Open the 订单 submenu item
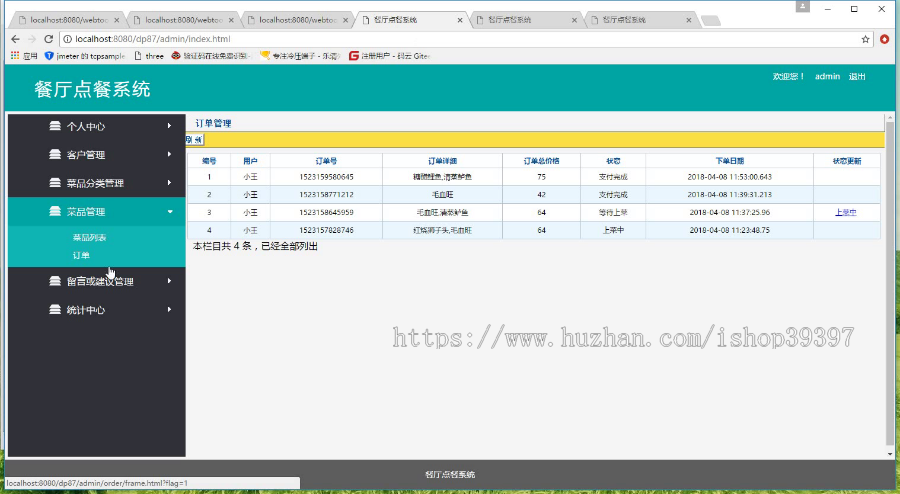The width and height of the screenshot is (900, 494). [81, 255]
